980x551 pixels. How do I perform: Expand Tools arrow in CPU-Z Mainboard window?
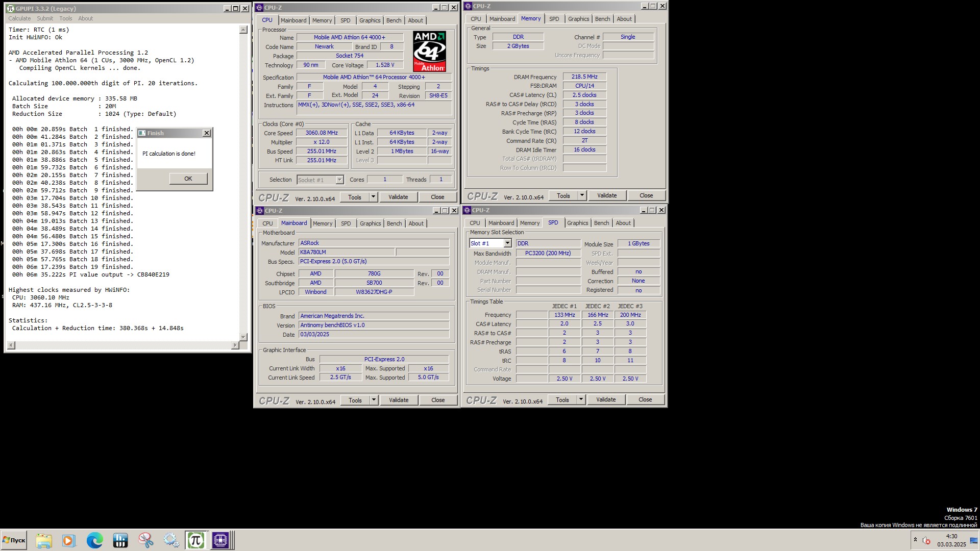[374, 400]
